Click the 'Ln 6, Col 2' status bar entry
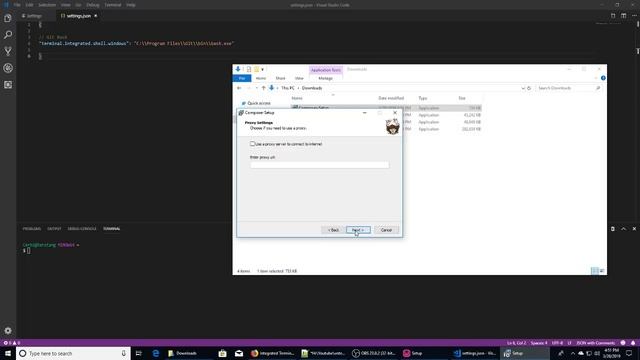 pos(516,343)
